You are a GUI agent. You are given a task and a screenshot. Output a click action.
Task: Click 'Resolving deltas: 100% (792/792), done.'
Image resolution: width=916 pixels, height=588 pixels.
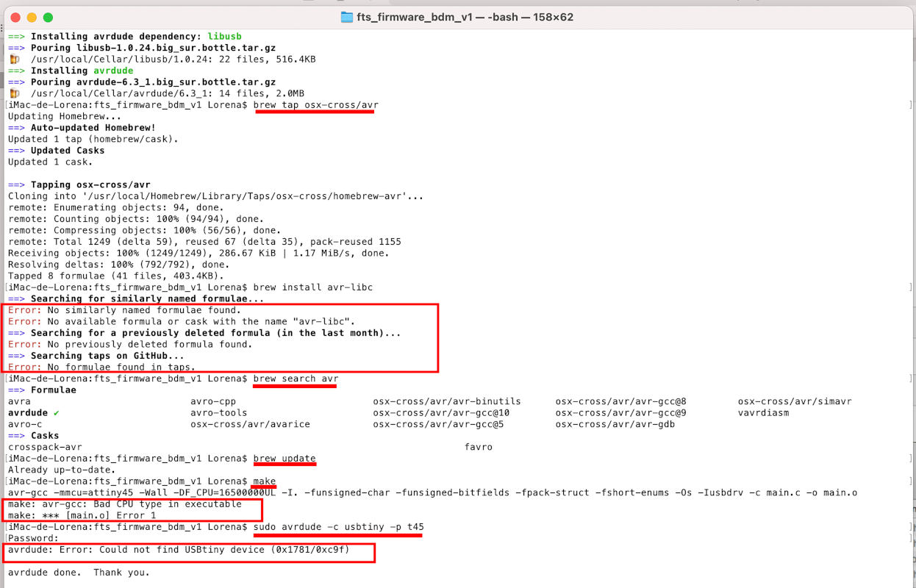pos(119,265)
